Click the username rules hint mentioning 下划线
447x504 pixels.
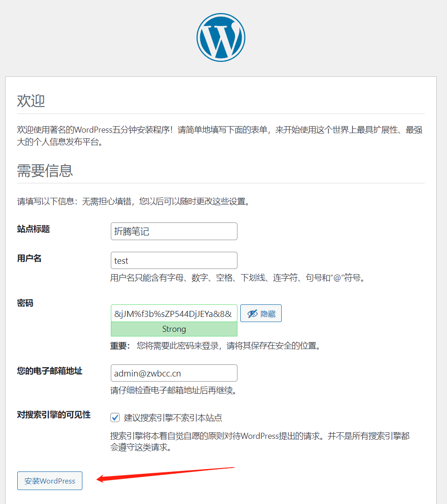pyautogui.click(x=237, y=277)
